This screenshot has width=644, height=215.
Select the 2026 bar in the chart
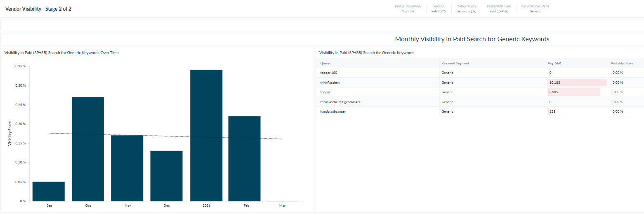[x=206, y=135]
